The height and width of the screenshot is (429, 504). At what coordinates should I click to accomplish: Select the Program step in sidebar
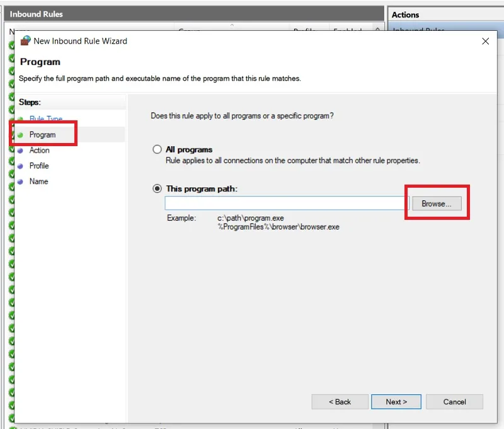click(x=42, y=135)
